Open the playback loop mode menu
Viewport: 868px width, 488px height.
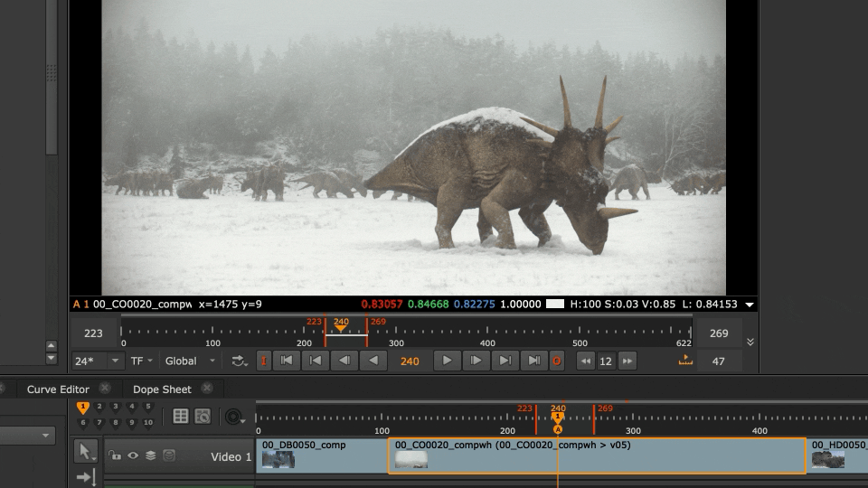[239, 361]
